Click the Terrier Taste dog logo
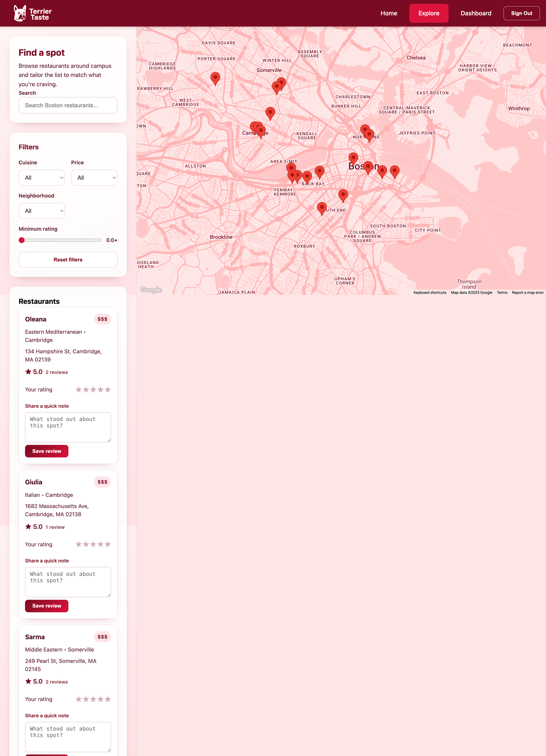 point(20,13)
